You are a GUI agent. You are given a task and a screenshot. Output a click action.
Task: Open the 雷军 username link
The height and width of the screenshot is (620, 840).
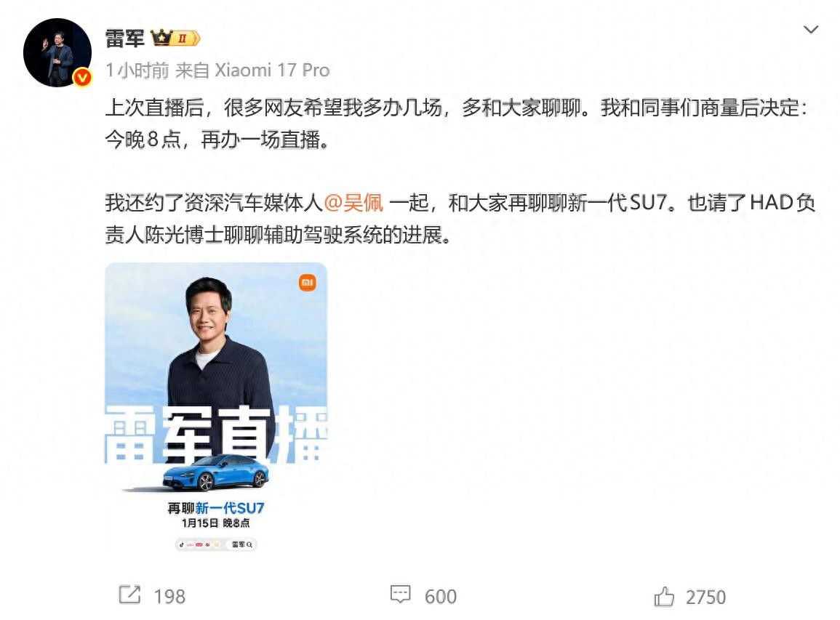[x=125, y=39]
